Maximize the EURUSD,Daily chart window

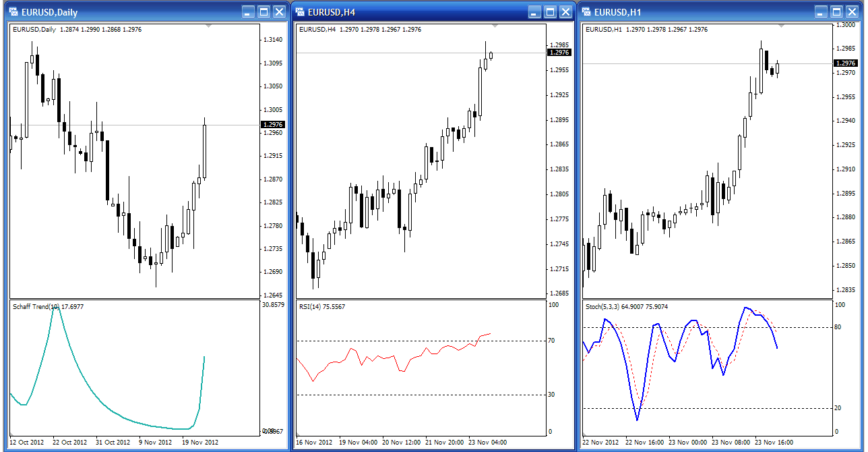(263, 11)
